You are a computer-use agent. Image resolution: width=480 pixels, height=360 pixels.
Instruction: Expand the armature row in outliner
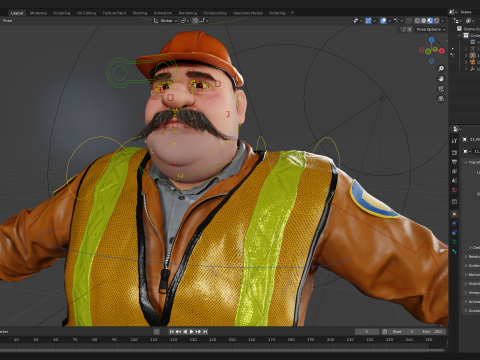click(x=466, y=55)
